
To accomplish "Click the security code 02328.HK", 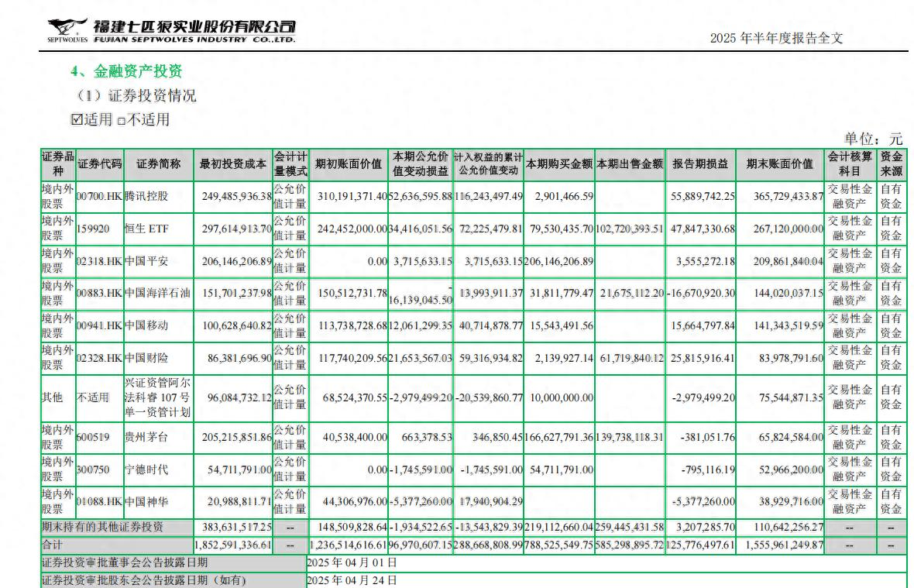I will click(x=99, y=358).
